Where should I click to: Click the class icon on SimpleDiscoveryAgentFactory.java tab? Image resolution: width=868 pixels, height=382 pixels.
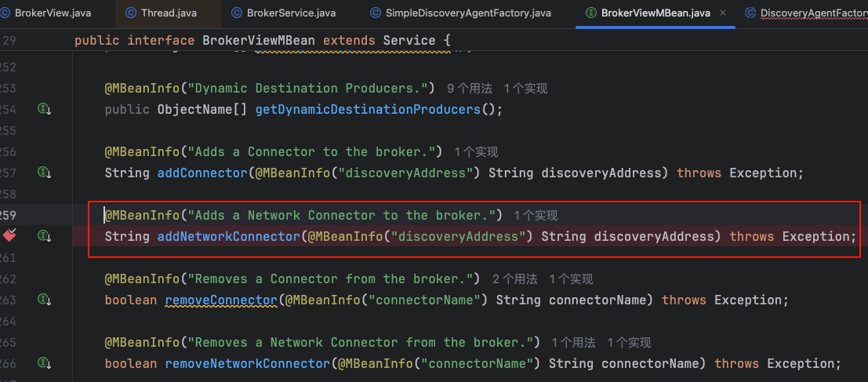tap(375, 13)
